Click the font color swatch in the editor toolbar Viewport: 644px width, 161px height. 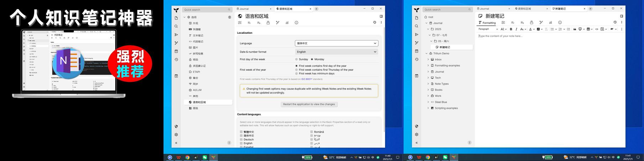coord(530,29)
